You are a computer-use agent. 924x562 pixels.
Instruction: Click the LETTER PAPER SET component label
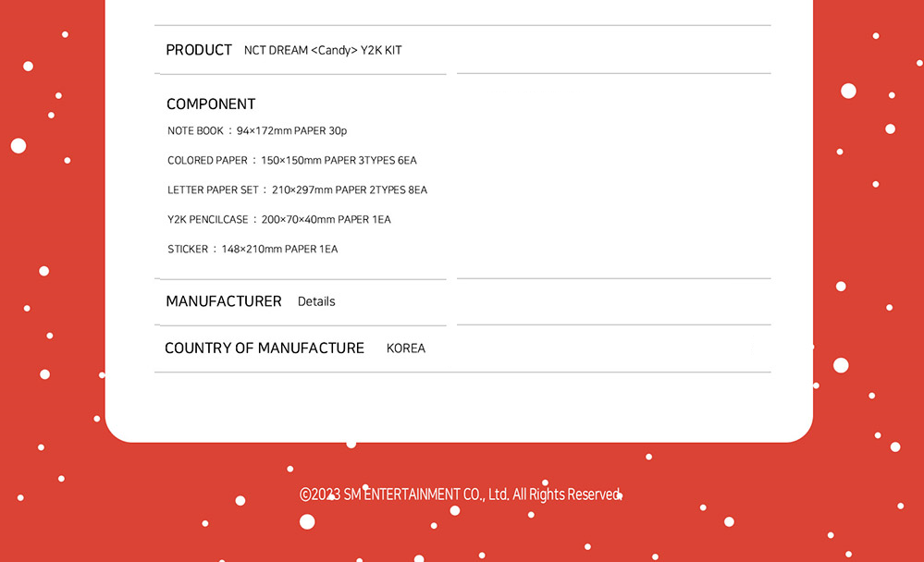(x=213, y=190)
